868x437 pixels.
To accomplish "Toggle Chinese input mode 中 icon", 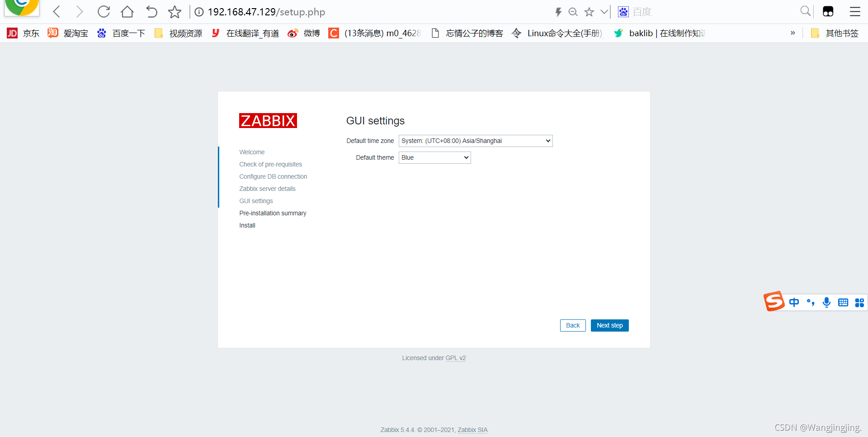I will [794, 302].
